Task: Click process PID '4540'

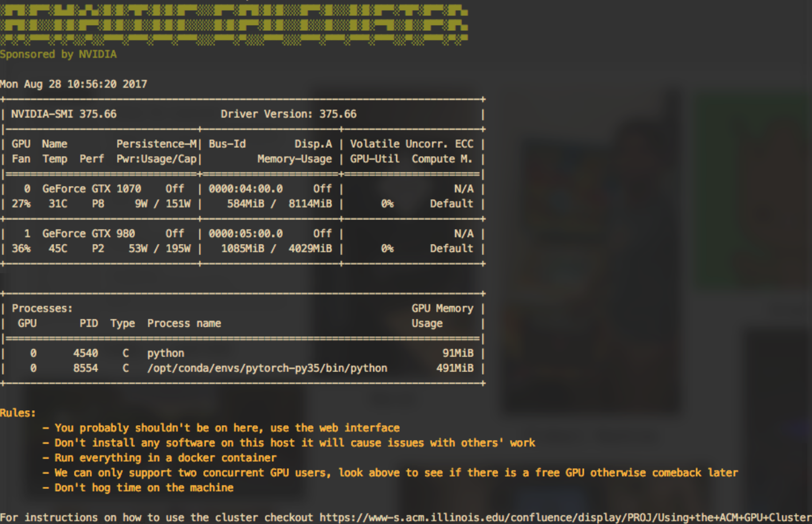Action: pos(86,353)
